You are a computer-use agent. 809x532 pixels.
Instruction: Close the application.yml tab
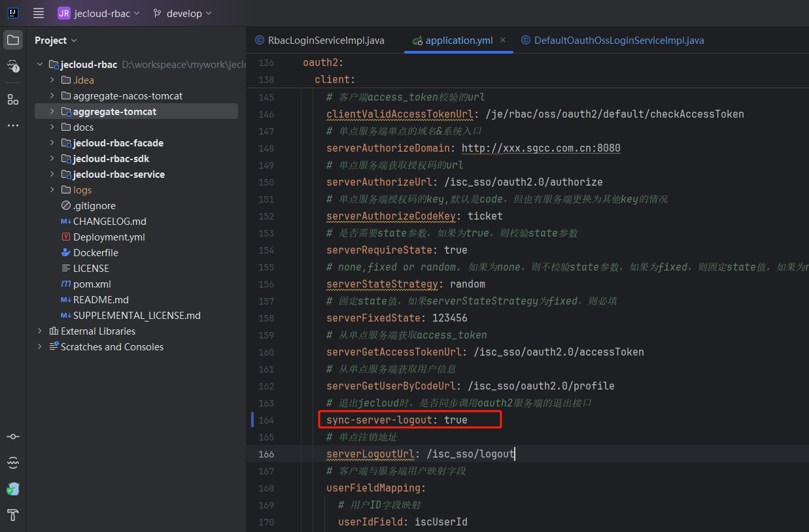pyautogui.click(x=503, y=40)
